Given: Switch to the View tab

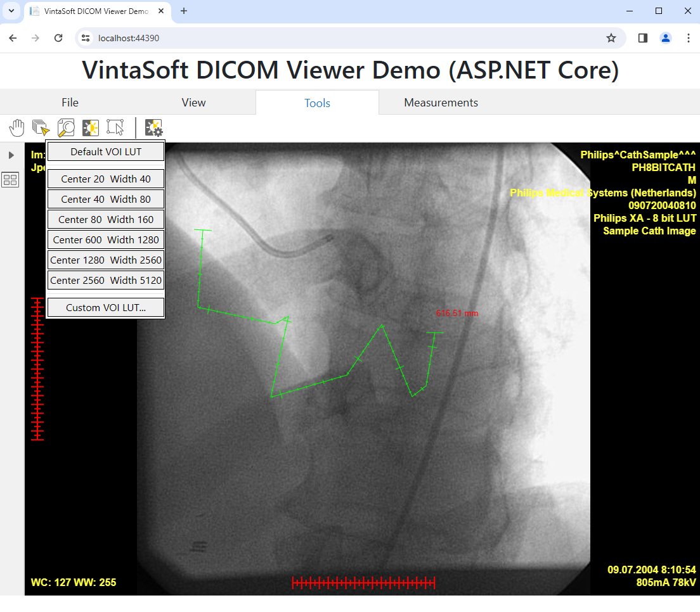Looking at the screenshot, I should [x=193, y=103].
